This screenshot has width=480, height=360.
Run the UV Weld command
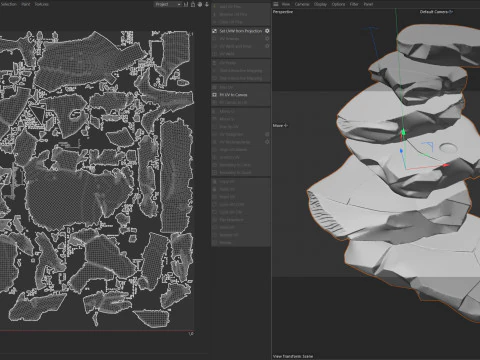tap(241, 54)
